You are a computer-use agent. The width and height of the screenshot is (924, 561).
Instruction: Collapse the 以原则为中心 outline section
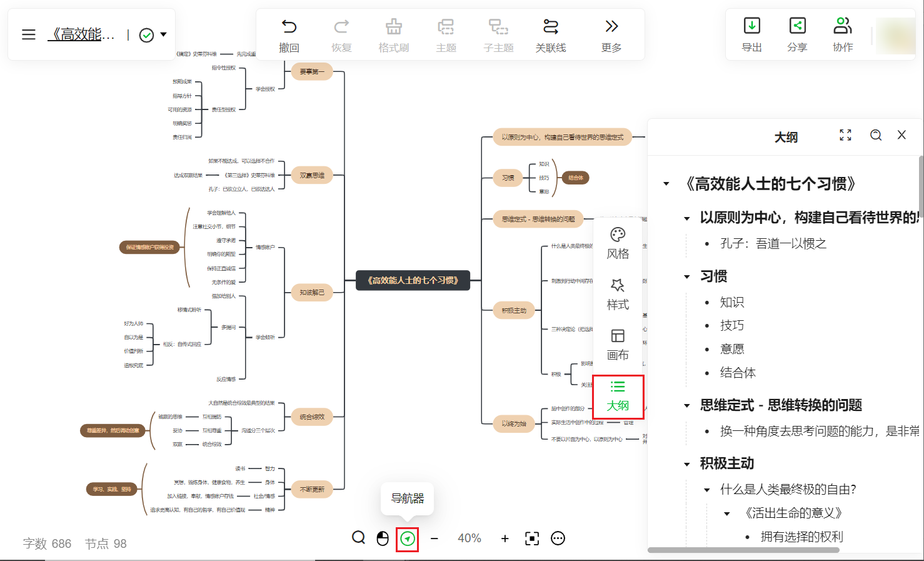(687, 218)
